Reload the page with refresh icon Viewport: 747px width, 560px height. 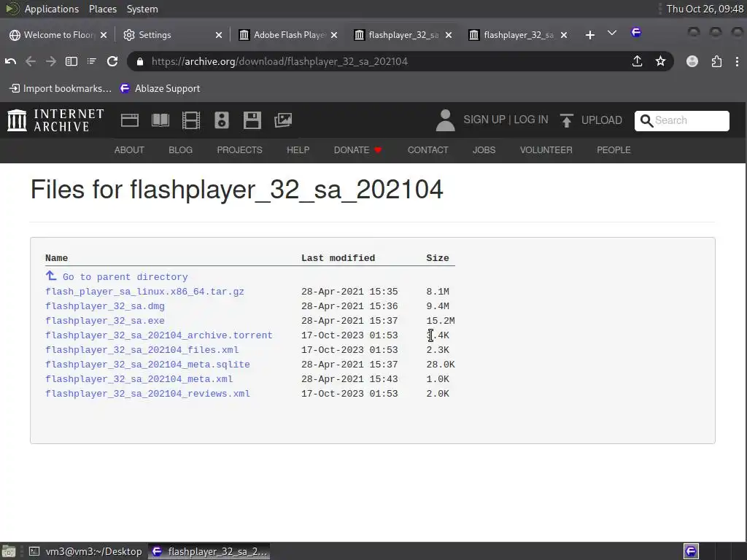point(112,61)
